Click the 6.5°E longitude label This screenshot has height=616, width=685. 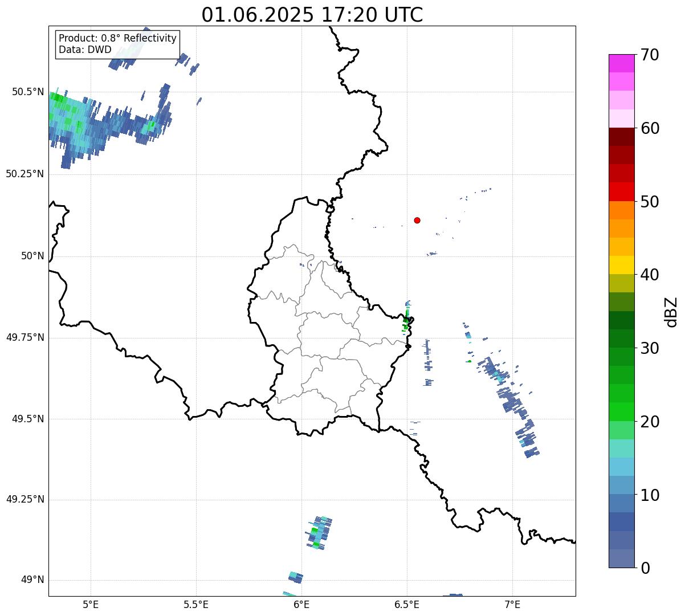click(x=407, y=604)
